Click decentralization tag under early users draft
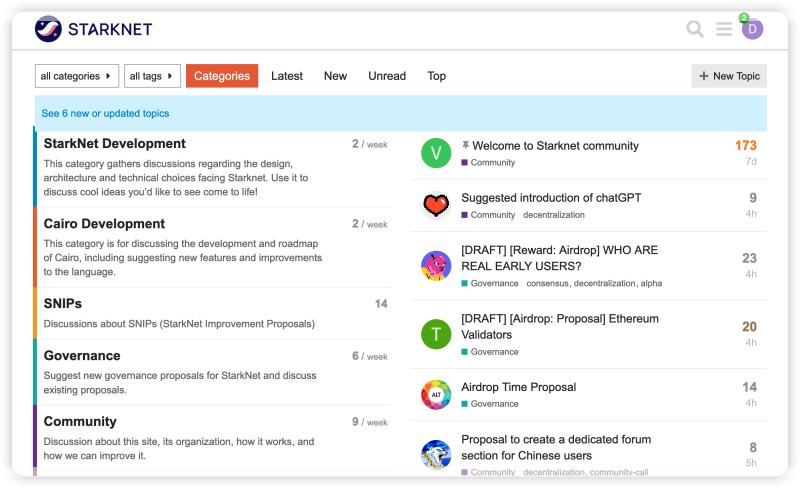The image size is (800, 488). point(605,283)
